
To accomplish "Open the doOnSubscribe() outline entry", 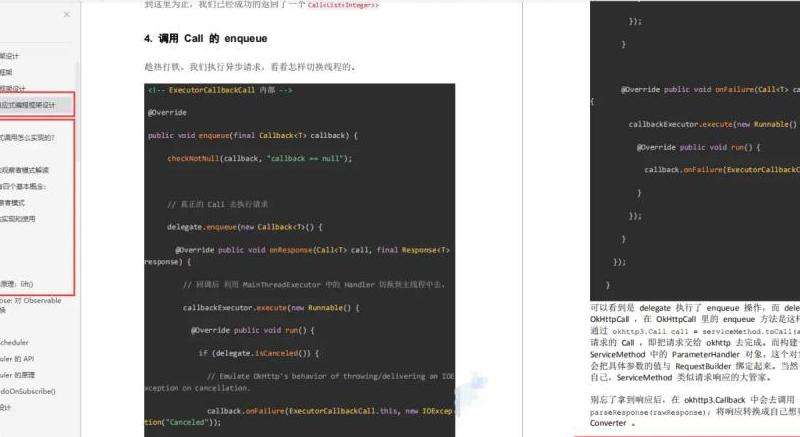I will [28, 391].
